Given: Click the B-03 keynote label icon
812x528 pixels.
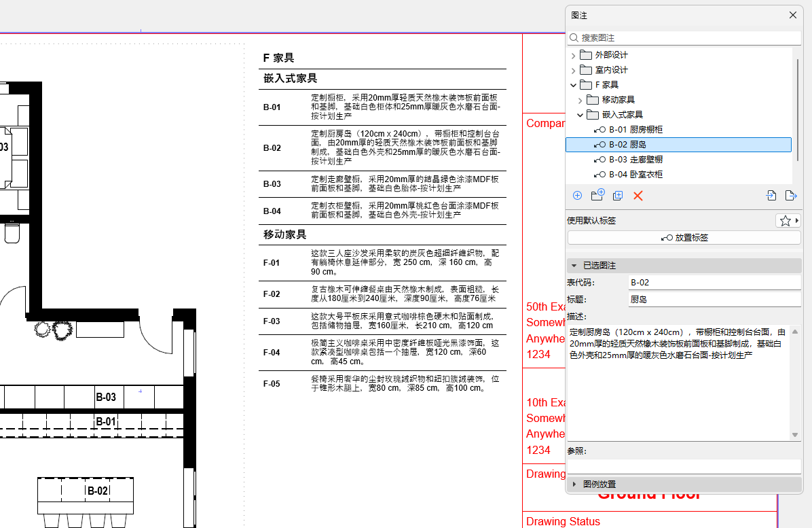Looking at the screenshot, I should click(x=599, y=160).
